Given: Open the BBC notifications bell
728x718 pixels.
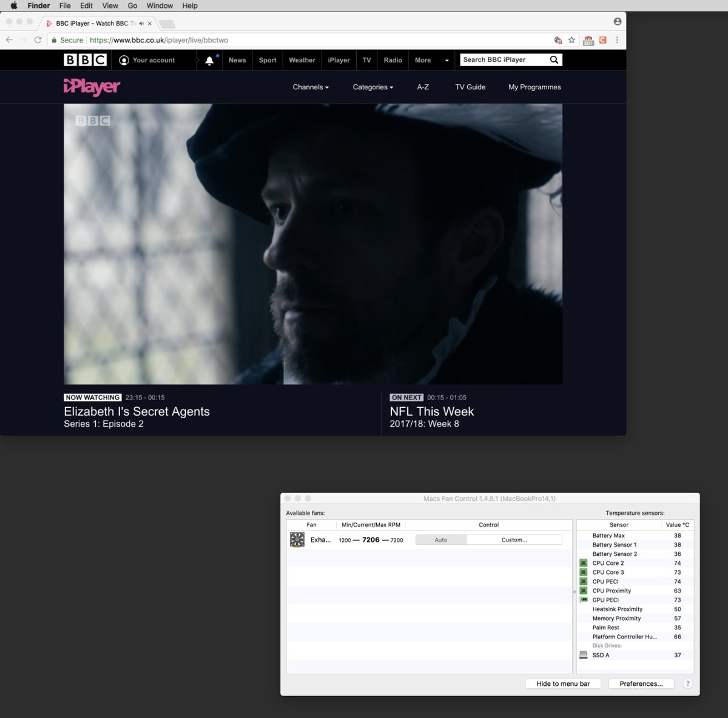Looking at the screenshot, I should pos(209,60).
